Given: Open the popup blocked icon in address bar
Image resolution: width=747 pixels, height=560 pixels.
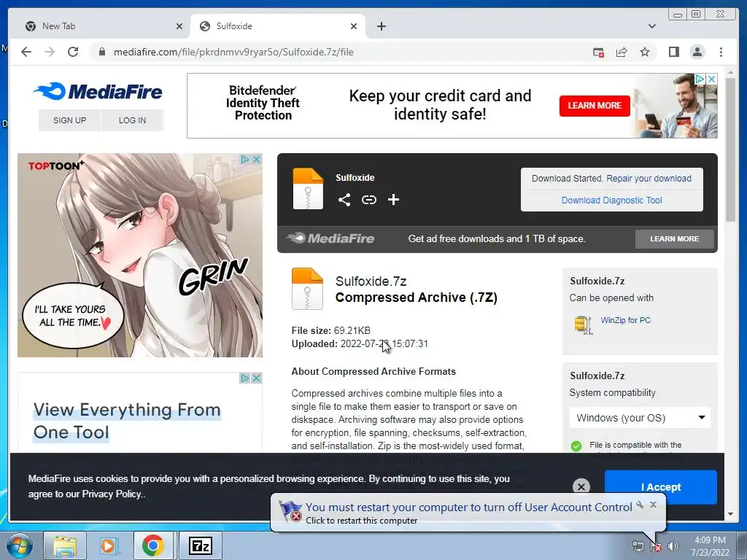Looking at the screenshot, I should [598, 52].
